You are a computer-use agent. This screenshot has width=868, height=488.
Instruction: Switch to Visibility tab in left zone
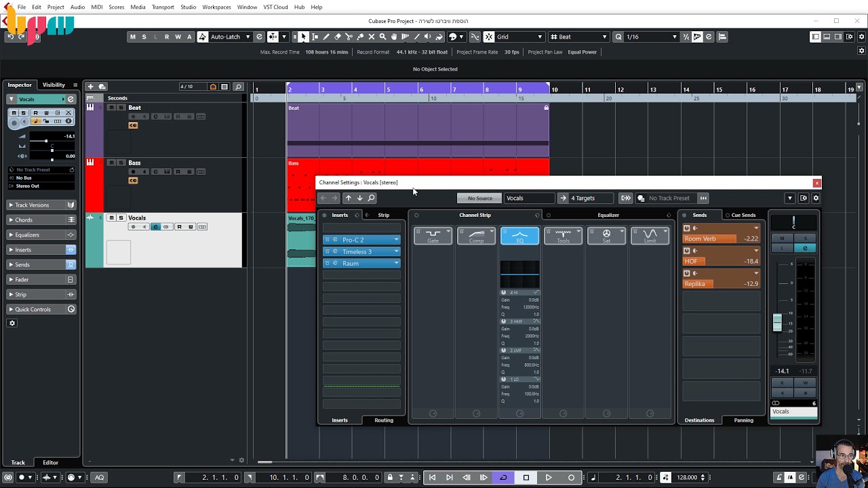pos(54,85)
